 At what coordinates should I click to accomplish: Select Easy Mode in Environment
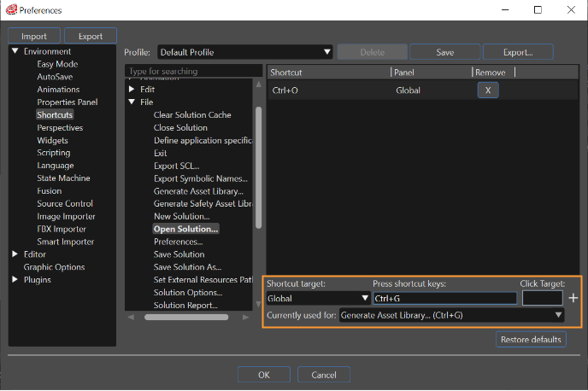(x=57, y=64)
